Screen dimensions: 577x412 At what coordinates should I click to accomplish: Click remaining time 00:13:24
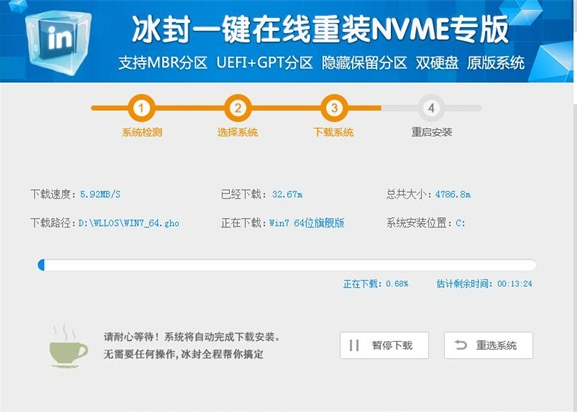click(x=514, y=284)
